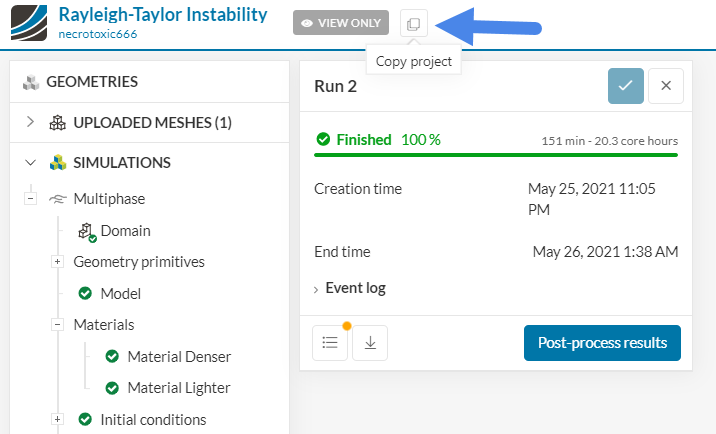This screenshot has width=716, height=434.
Task: Expand the Geometry primitives node
Action: pyautogui.click(x=57, y=262)
